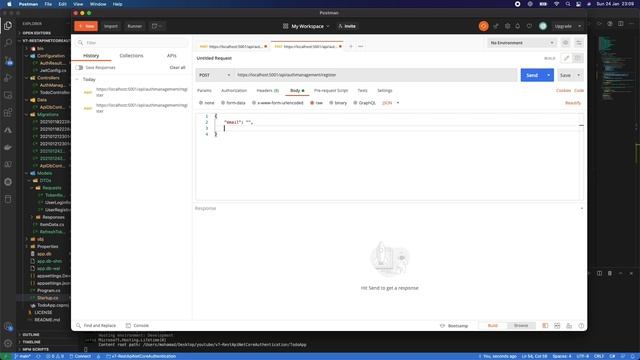
Task: Select the form-data body type radio
Action: coord(223,103)
